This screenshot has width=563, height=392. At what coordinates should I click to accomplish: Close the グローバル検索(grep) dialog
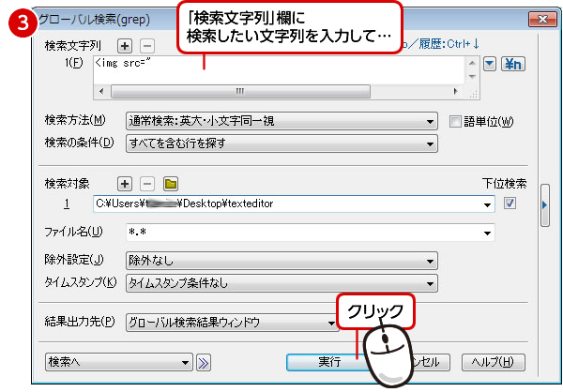coord(542,19)
